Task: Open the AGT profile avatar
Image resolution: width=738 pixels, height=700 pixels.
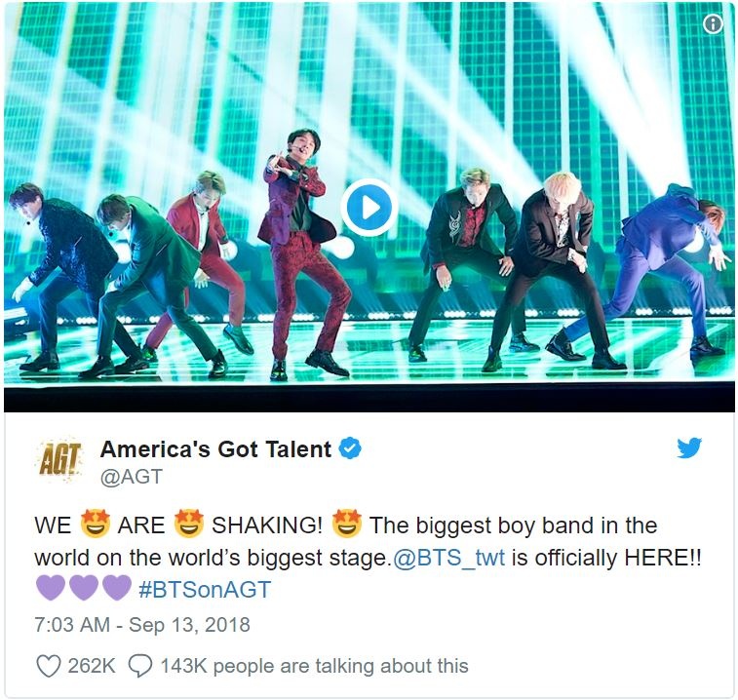Action: tap(60, 459)
